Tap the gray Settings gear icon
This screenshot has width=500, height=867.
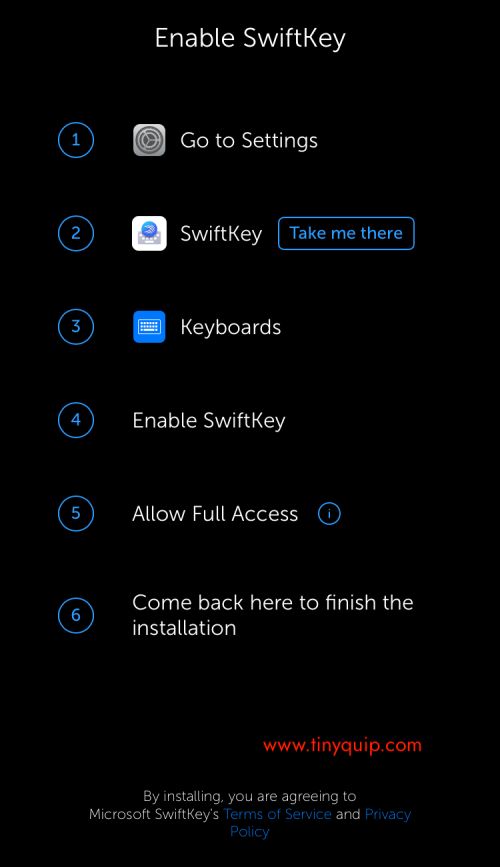tap(149, 140)
